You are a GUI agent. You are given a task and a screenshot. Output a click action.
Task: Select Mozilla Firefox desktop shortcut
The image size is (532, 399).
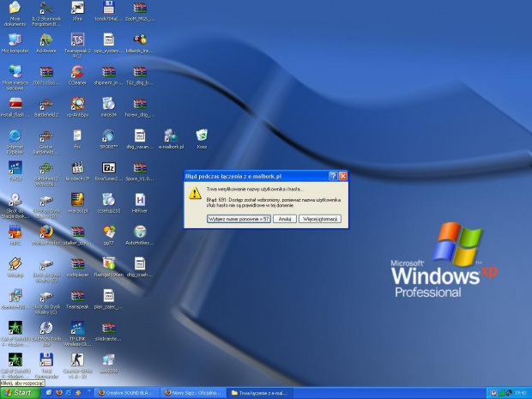pyautogui.click(x=46, y=235)
